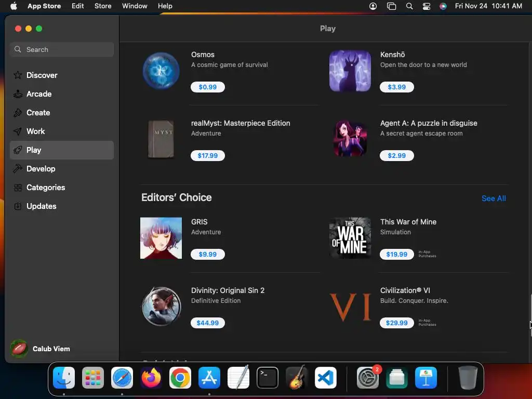Screen dimensions: 532x399
Task: Switch to the Work section
Action: (62, 131)
